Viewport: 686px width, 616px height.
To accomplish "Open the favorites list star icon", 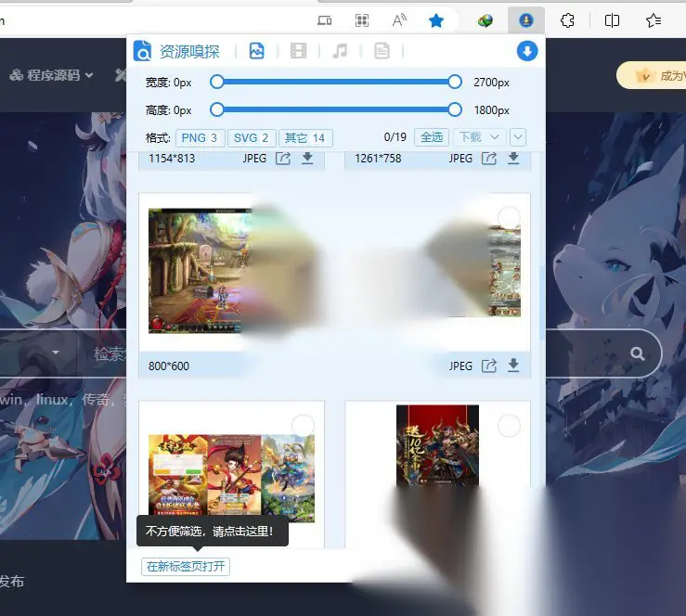I will click(x=654, y=20).
